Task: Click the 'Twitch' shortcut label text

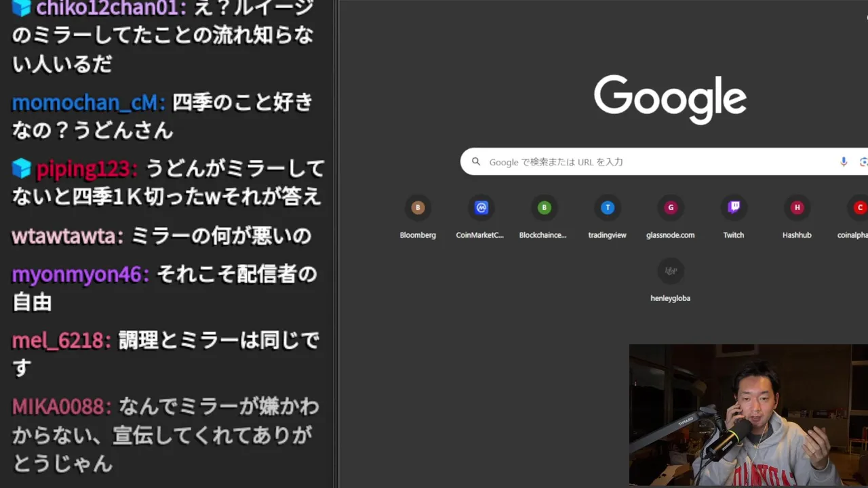Action: pyautogui.click(x=734, y=235)
